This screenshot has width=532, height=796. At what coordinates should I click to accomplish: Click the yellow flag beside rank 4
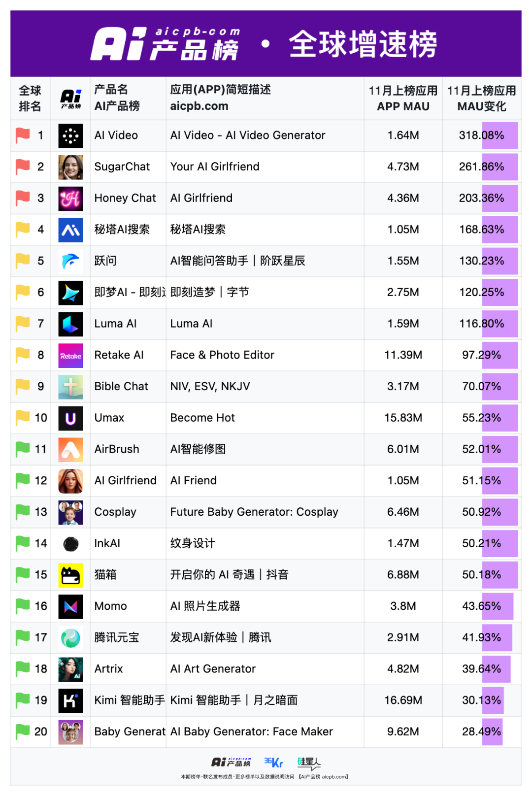[23, 229]
